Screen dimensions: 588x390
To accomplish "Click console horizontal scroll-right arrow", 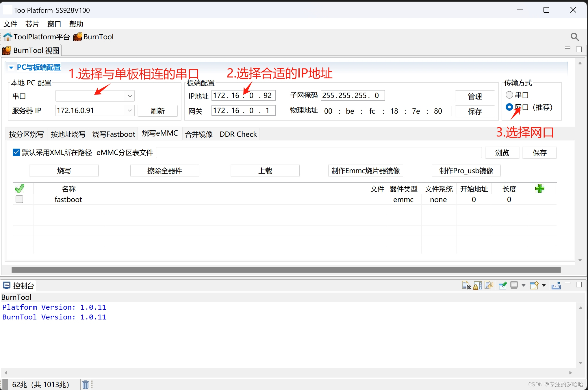I will [570, 373].
